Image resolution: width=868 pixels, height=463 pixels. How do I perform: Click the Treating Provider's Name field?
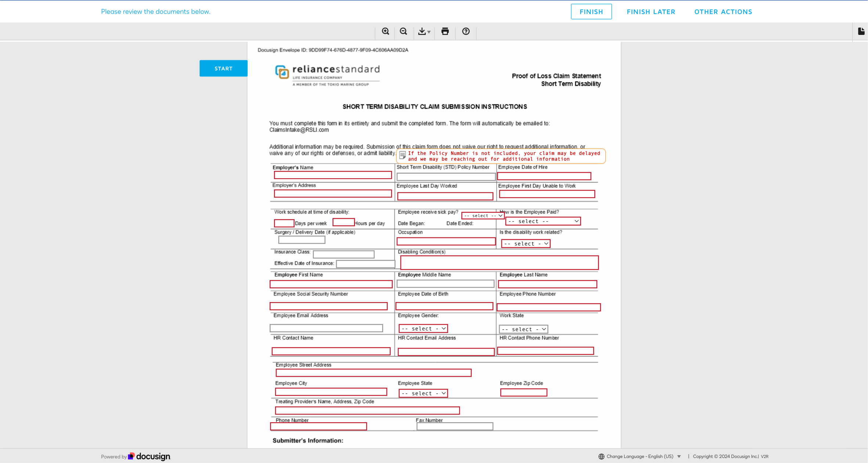click(367, 410)
